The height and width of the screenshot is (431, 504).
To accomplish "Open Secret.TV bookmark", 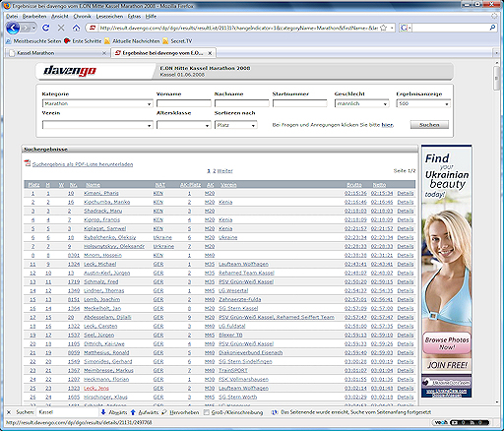I will coord(177,41).
